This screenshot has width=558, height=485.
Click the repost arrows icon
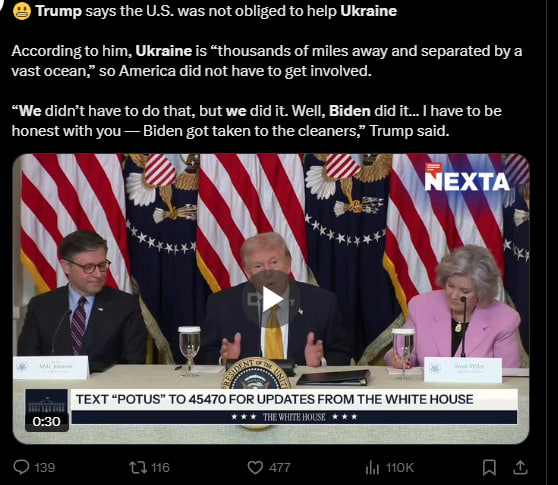(138, 467)
